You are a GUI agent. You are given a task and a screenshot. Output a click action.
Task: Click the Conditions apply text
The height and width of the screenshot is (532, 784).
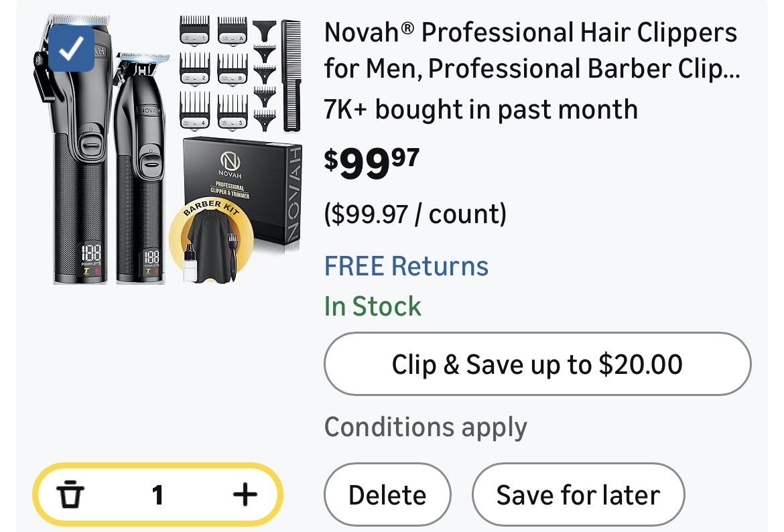pyautogui.click(x=426, y=427)
